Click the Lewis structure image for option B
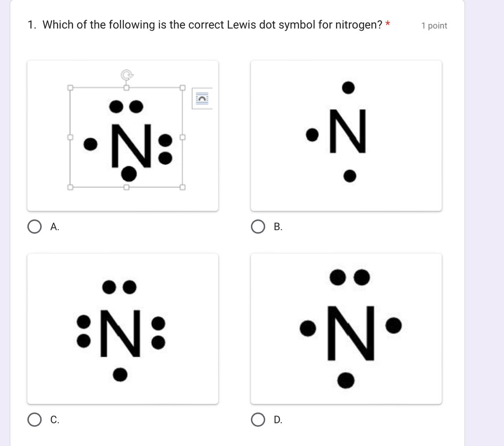This screenshot has height=446, width=504. point(347,135)
